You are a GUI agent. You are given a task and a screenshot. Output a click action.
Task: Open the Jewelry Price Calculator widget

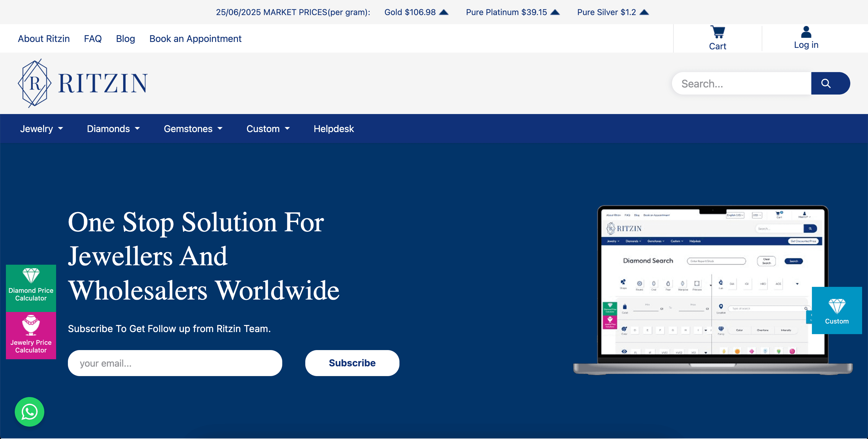click(x=31, y=336)
